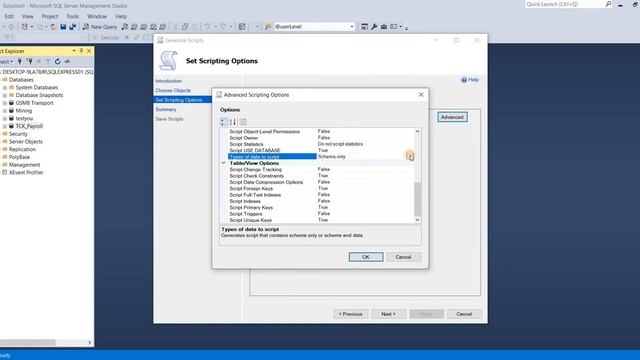The image size is (640, 360).
Task: Click the Connect plug icon in Object Explorer
Action: tap(20, 61)
